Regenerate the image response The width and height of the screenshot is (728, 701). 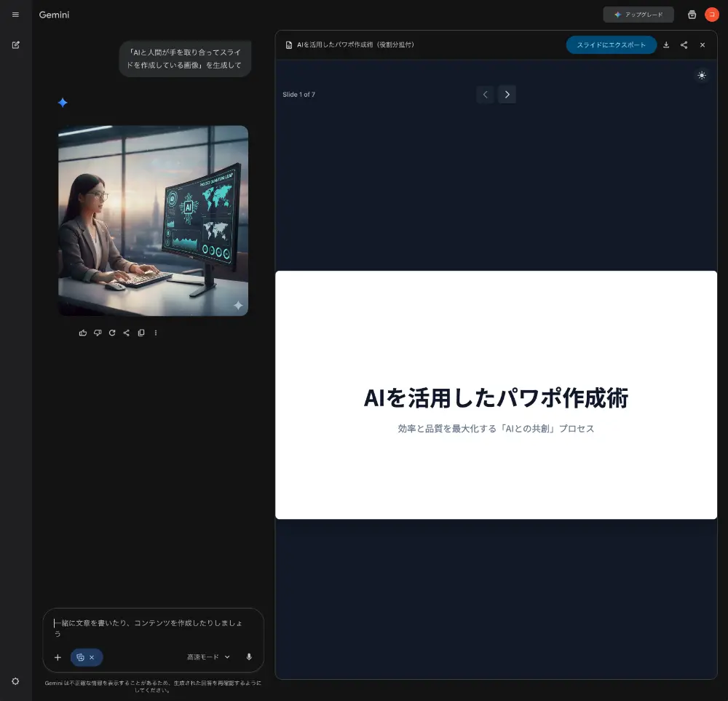tap(112, 333)
